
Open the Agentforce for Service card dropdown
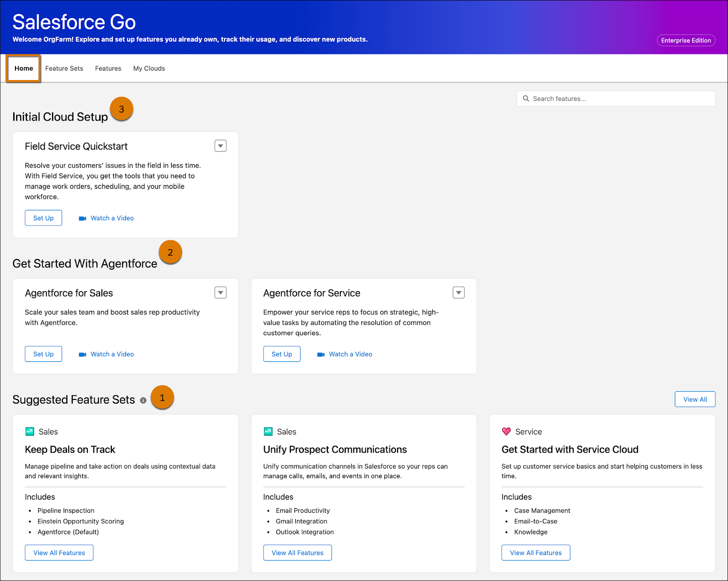tap(459, 293)
